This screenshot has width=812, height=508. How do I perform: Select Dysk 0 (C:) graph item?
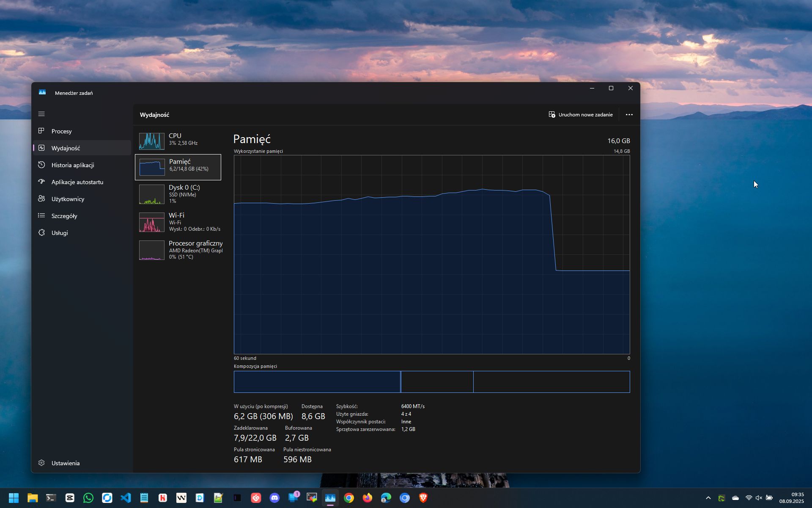(x=178, y=194)
